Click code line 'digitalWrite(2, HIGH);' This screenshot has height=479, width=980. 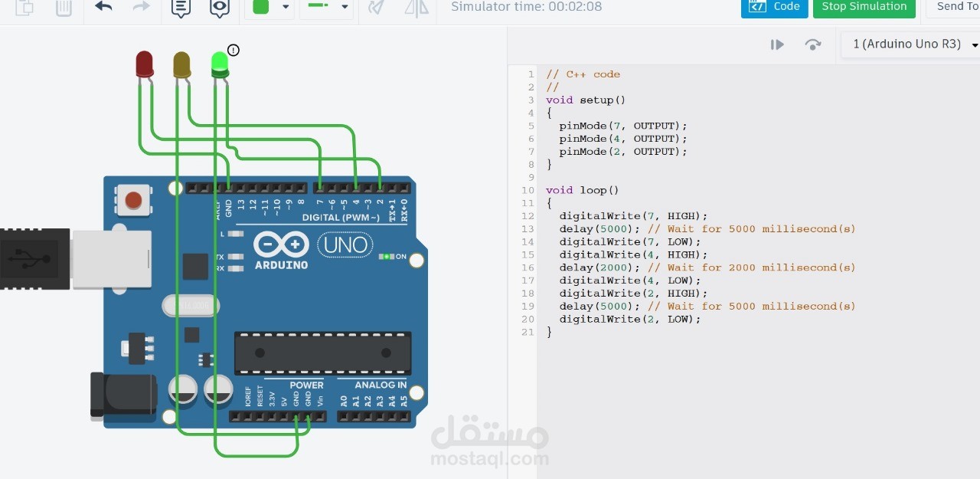pyautogui.click(x=634, y=294)
